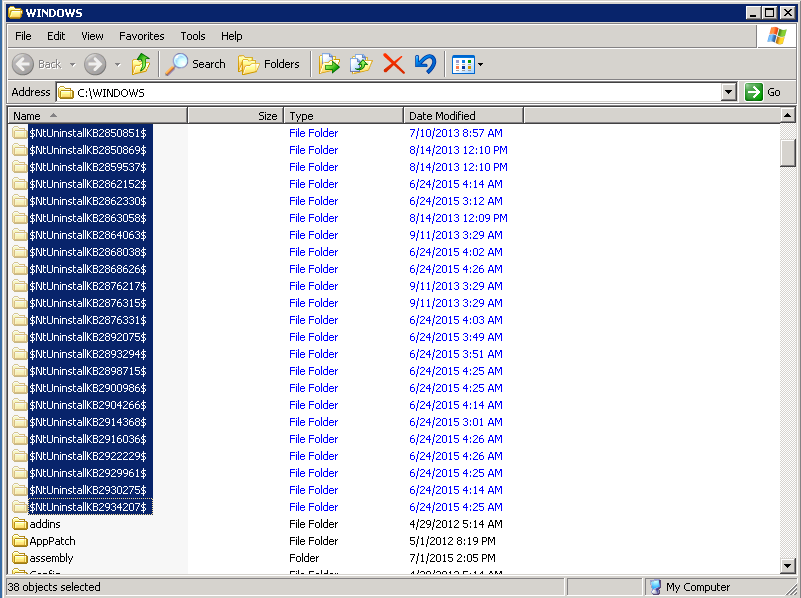Screen dimensions: 801x598
Task: Open the Back button history dropdown
Action: [73, 63]
